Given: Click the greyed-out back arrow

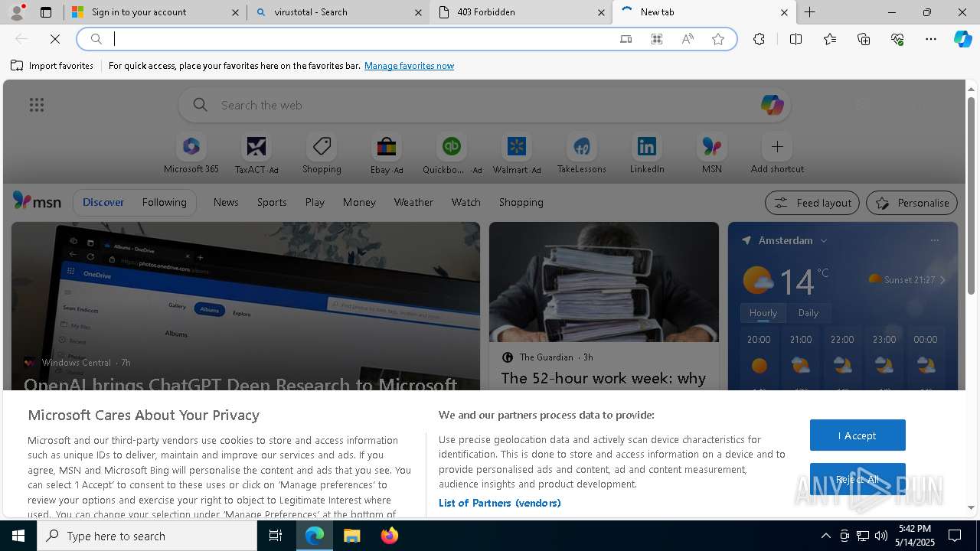Looking at the screenshot, I should [x=21, y=39].
